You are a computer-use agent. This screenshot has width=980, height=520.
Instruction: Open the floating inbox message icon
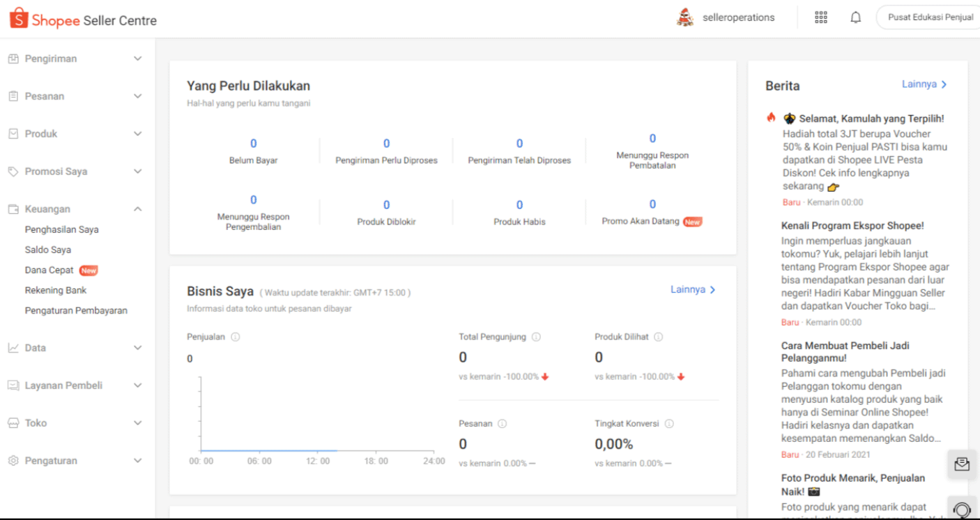coord(962,464)
